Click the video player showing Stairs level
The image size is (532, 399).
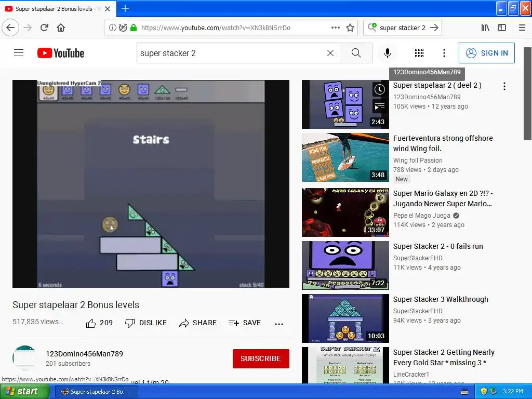click(151, 184)
